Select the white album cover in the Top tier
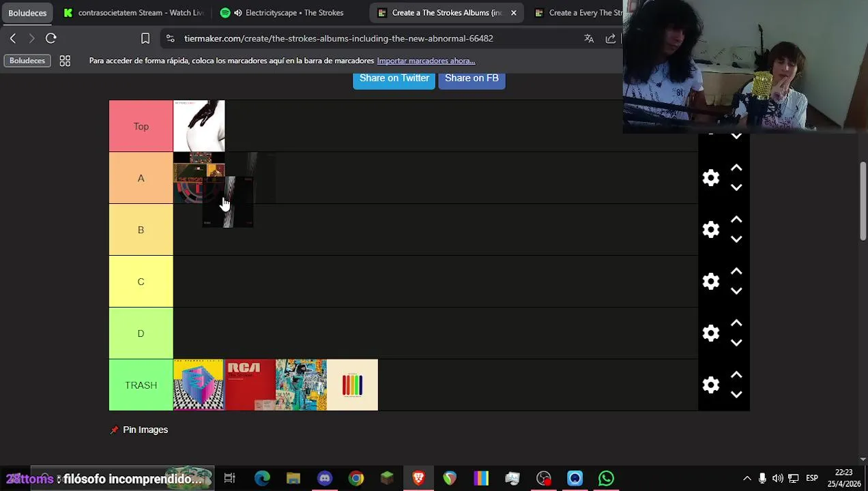 click(199, 126)
